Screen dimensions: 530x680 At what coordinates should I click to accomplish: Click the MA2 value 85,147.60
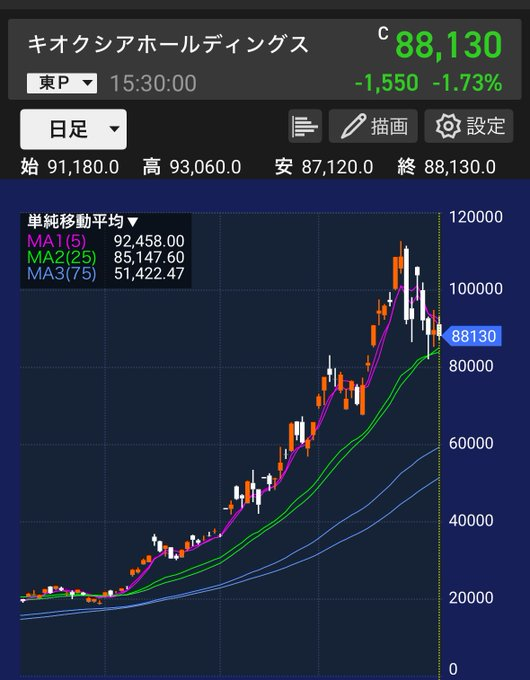tap(149, 258)
